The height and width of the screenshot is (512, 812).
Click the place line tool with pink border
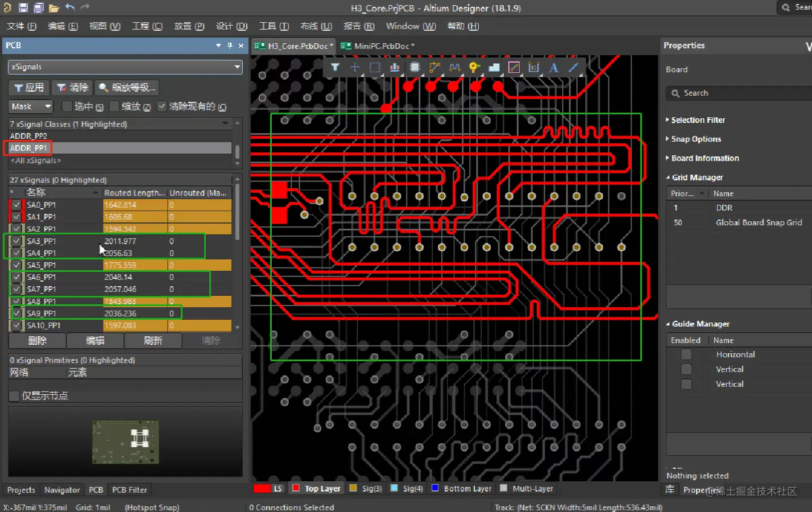pos(514,68)
